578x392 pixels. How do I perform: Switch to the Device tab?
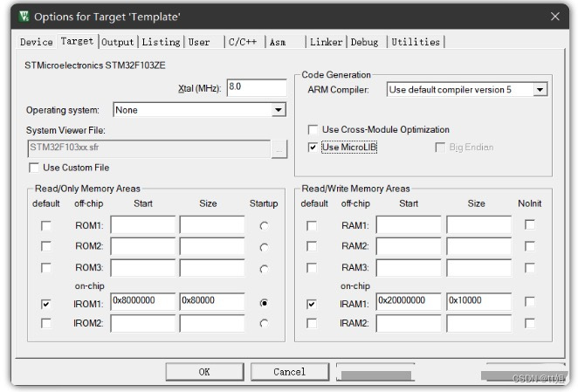click(x=36, y=42)
